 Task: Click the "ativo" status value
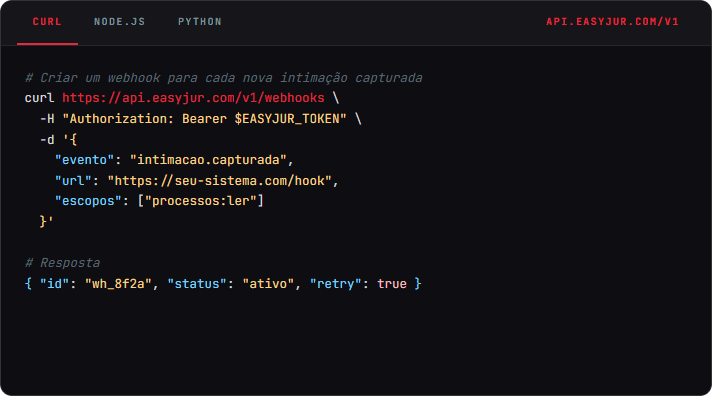(x=268, y=284)
